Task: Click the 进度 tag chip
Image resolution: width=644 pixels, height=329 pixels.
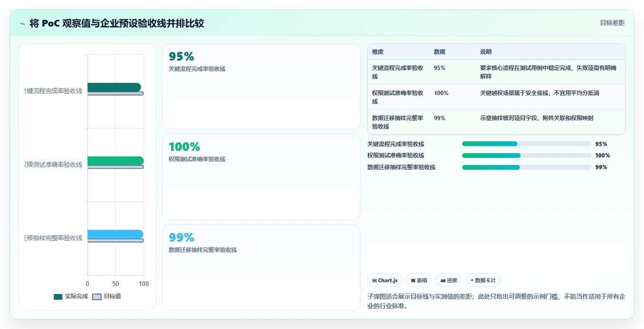Action: tap(448, 280)
